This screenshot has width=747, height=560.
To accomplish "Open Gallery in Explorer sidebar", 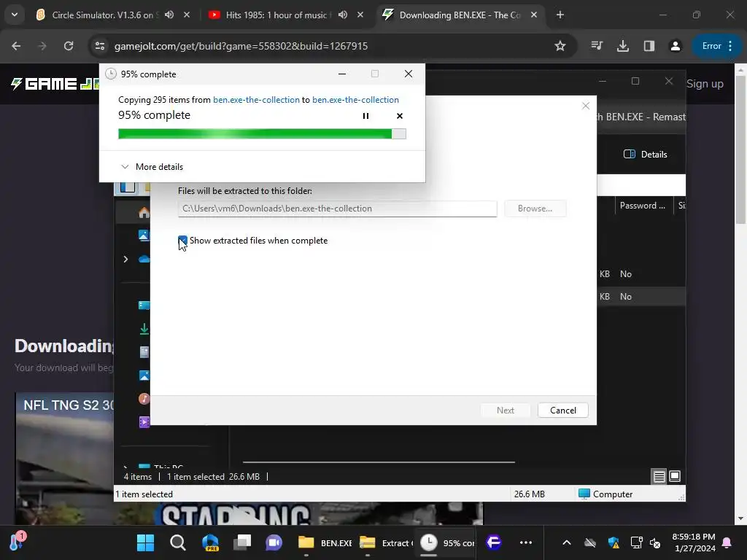I will tap(144, 235).
